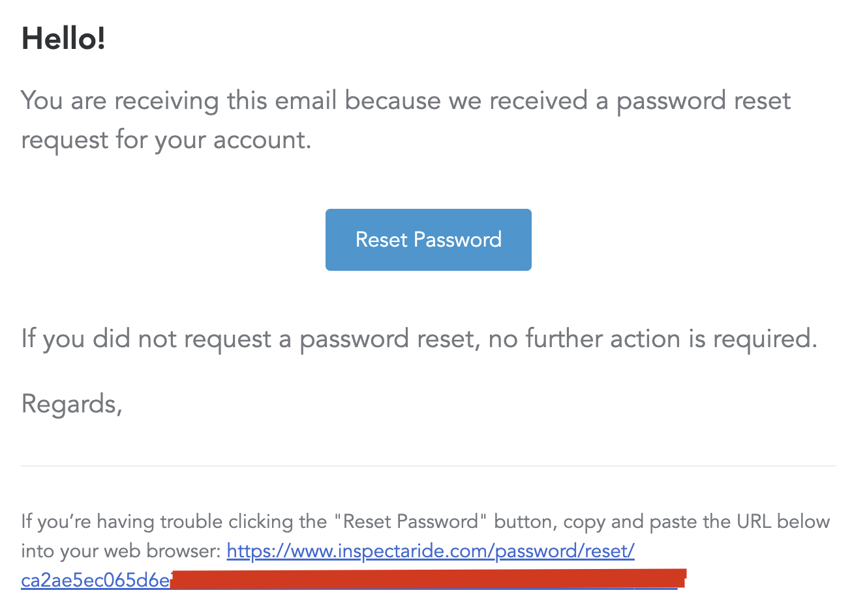This screenshot has width=852, height=616.
Task: Click the red redaction bar over the token
Action: [428, 579]
